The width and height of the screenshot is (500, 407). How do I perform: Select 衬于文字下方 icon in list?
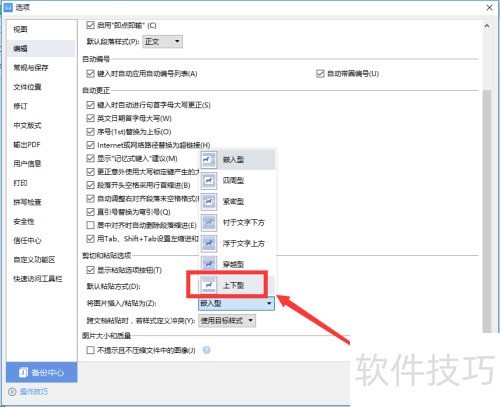point(209,222)
